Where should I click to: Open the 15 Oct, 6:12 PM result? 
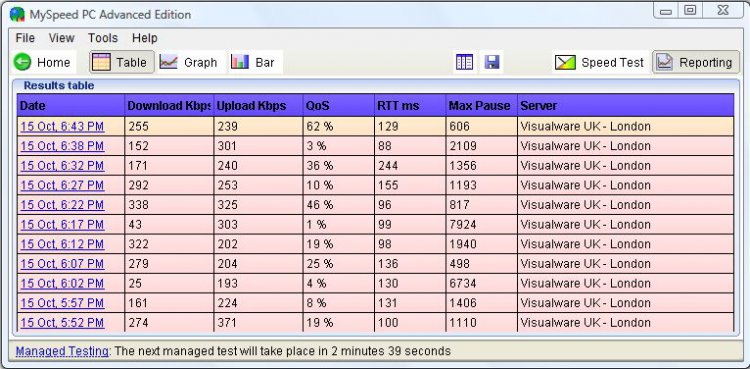[62, 244]
